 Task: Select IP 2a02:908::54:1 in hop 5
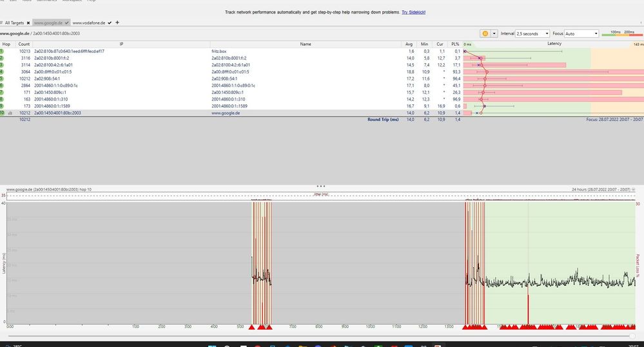click(x=47, y=79)
